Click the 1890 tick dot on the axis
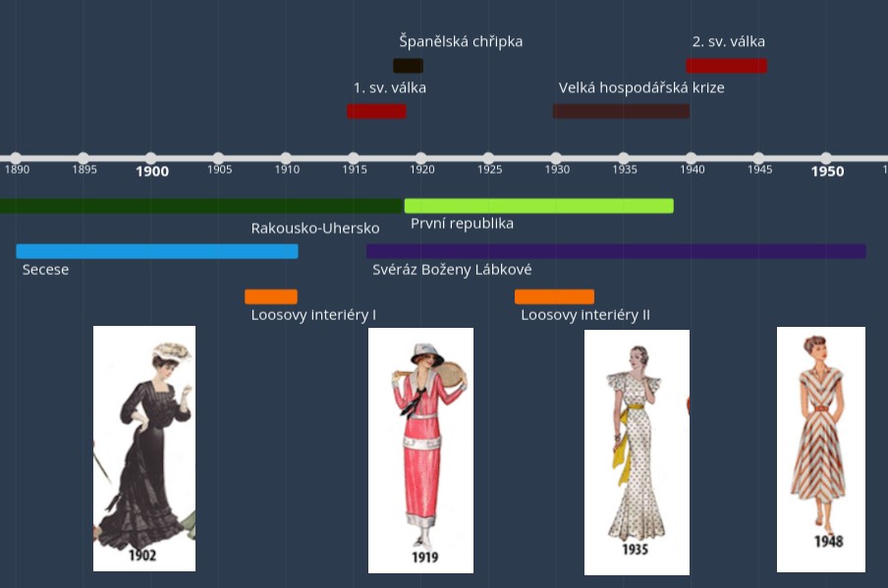Viewport: 888px width, 588px height. coord(16,158)
